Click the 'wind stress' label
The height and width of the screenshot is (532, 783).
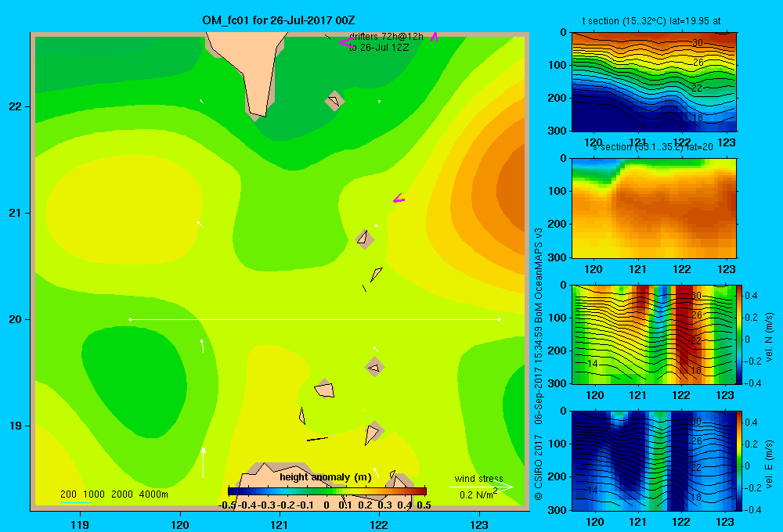point(478,478)
